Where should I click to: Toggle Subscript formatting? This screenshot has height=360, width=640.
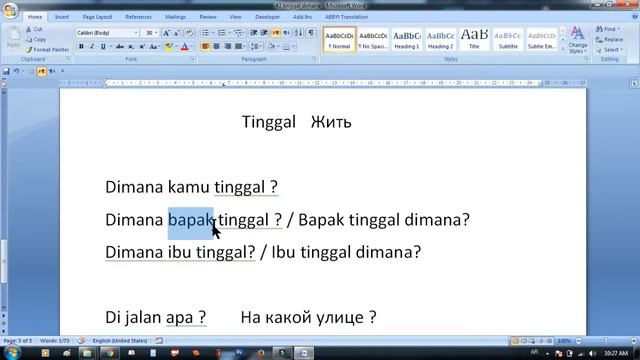click(131, 47)
